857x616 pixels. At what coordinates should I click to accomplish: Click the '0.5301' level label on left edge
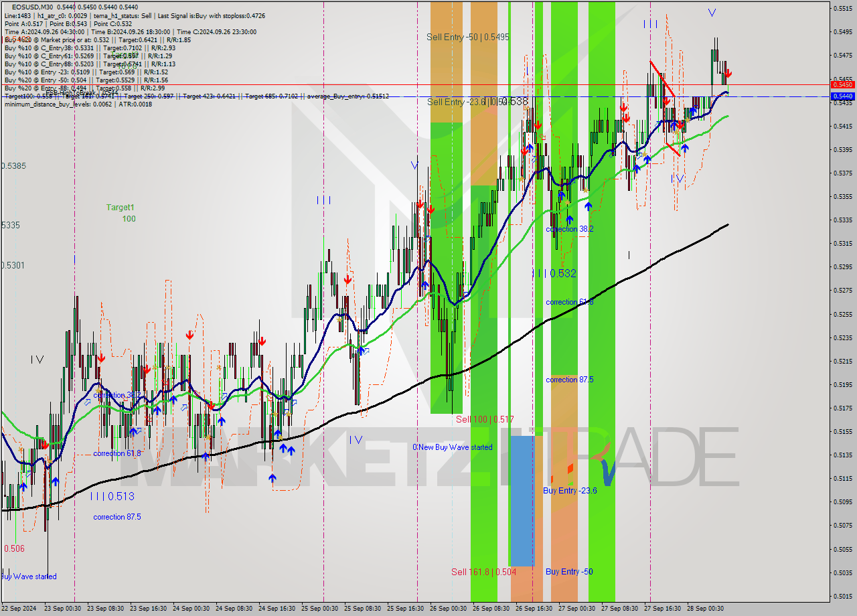(x=13, y=266)
